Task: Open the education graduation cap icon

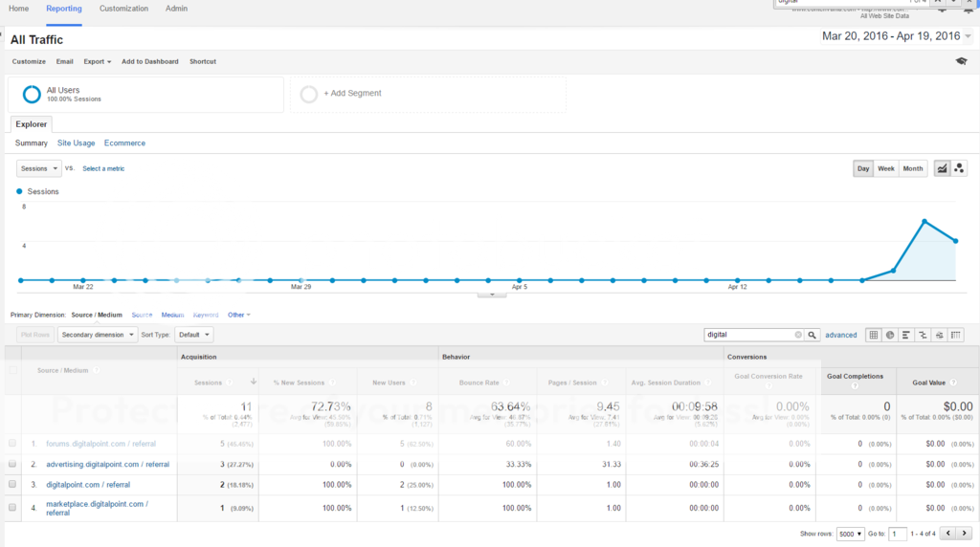Action: point(961,61)
